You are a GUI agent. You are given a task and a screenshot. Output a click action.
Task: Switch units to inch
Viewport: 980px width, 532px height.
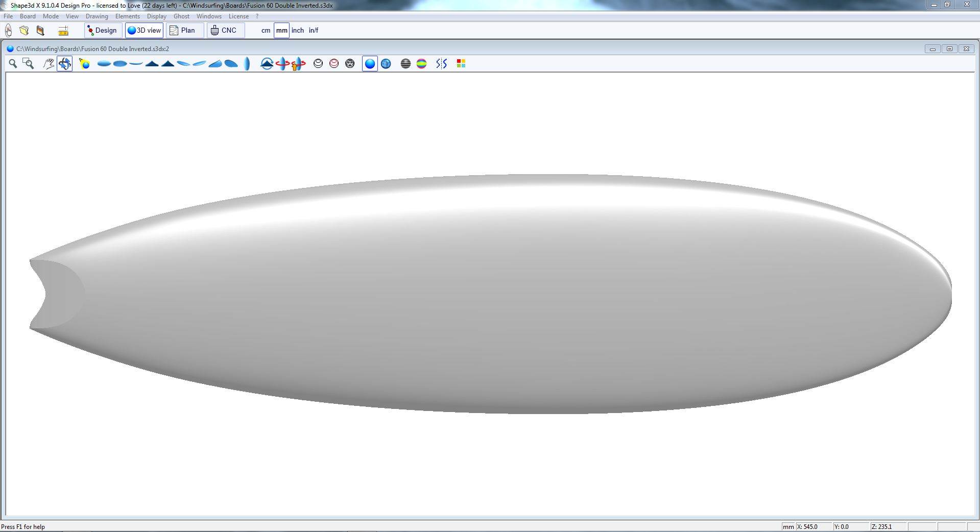point(297,30)
